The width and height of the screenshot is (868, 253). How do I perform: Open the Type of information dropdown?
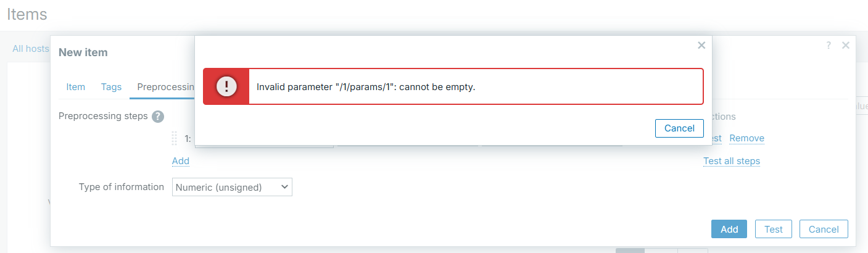click(232, 187)
